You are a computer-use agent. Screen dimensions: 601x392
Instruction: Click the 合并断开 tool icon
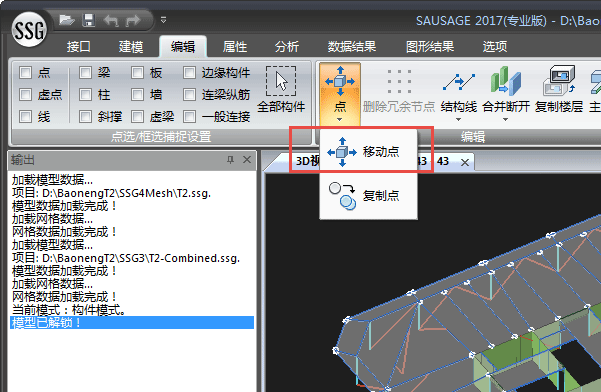[506, 81]
